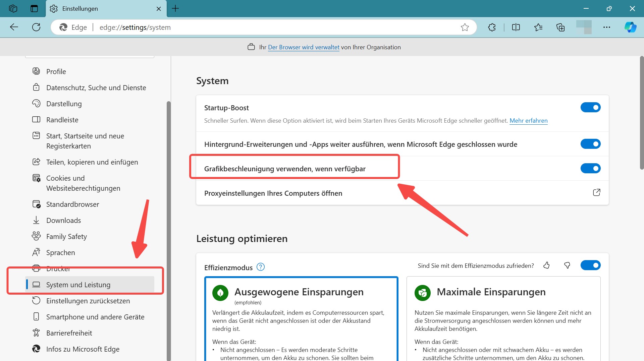This screenshot has height=361, width=644.
Task: Open Downloads settings
Action: click(x=90, y=220)
